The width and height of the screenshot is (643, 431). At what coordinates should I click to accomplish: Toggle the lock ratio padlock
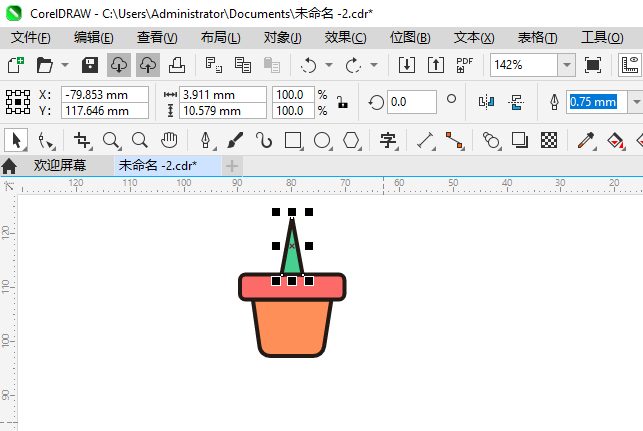click(x=342, y=102)
